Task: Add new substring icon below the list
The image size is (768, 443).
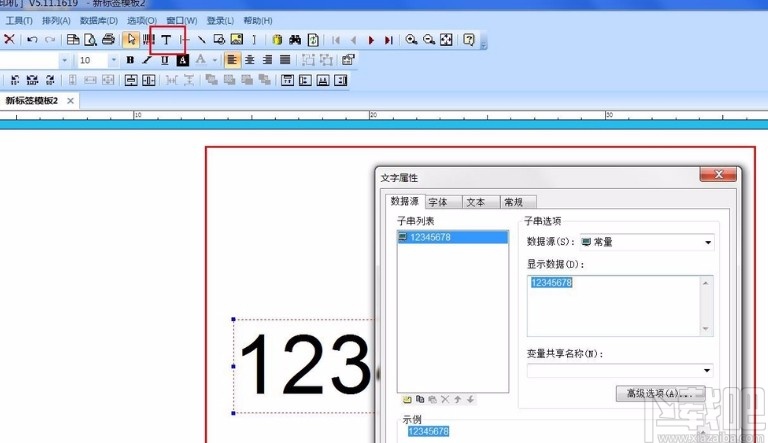Action: 407,399
